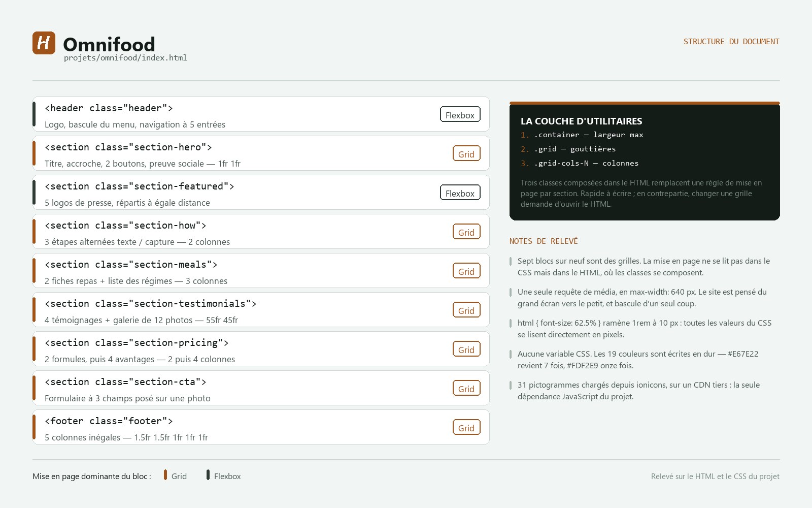Click the STRUCTURE DU DOCUMENT label
This screenshot has width=812, height=508.
click(x=731, y=42)
